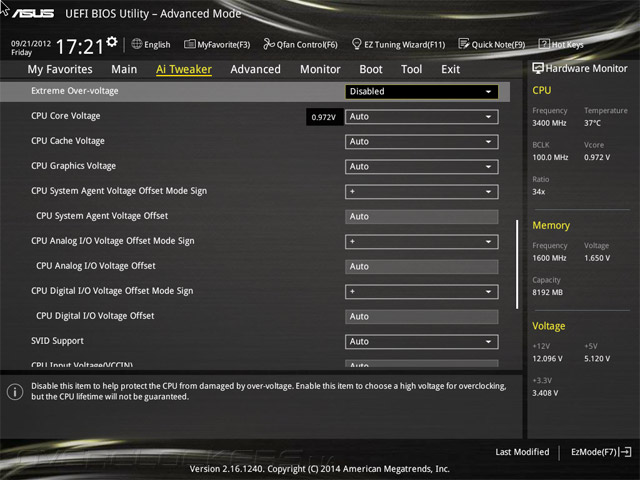The width and height of the screenshot is (640, 480).
Task: Click CPU Analog I/O Voltage Offset field
Action: (x=422, y=267)
